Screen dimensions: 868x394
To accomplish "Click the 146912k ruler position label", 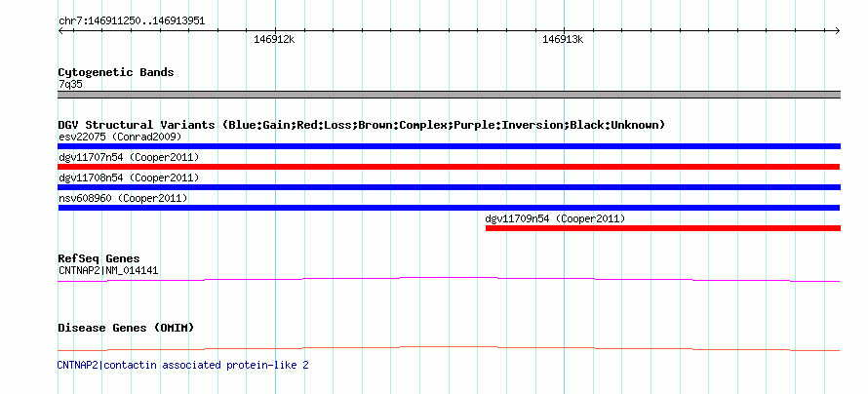I will [x=274, y=40].
